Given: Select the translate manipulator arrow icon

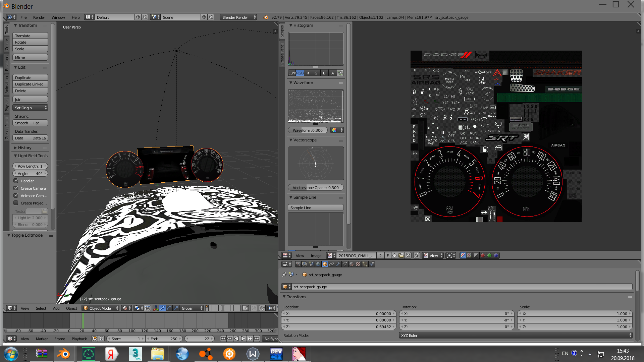Looking at the screenshot, I should 162,308.
